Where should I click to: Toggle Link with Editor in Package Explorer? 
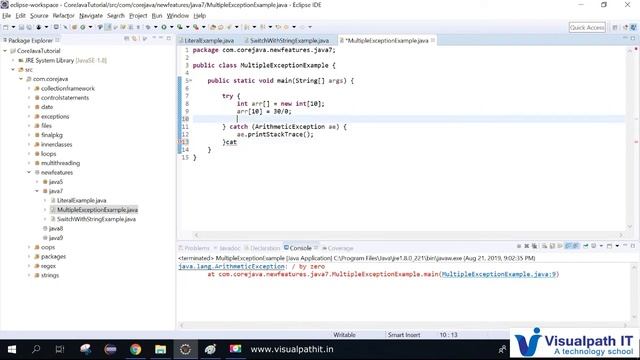pos(134,38)
